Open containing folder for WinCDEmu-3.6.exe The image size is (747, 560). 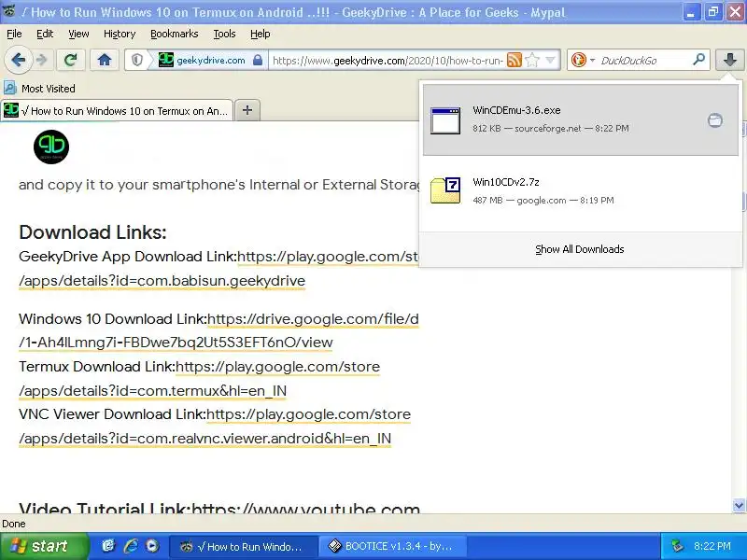click(x=714, y=120)
